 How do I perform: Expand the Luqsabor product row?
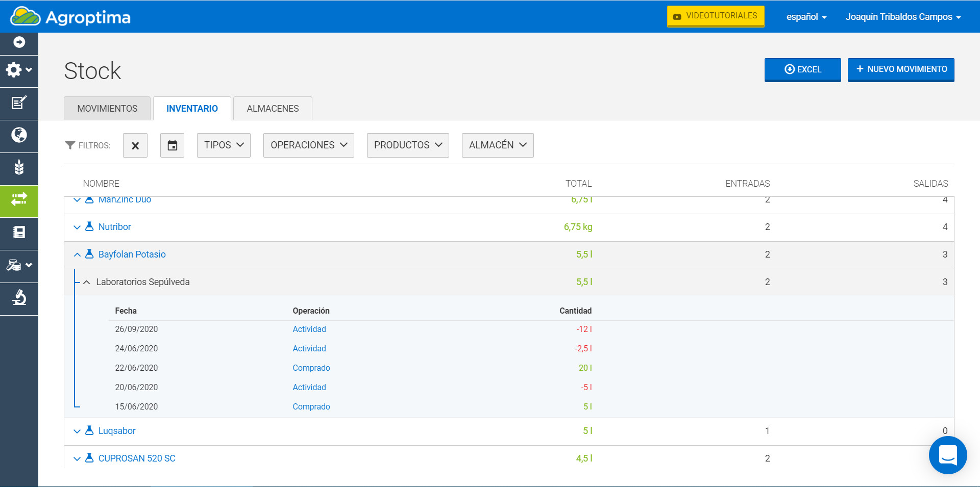pyautogui.click(x=77, y=431)
